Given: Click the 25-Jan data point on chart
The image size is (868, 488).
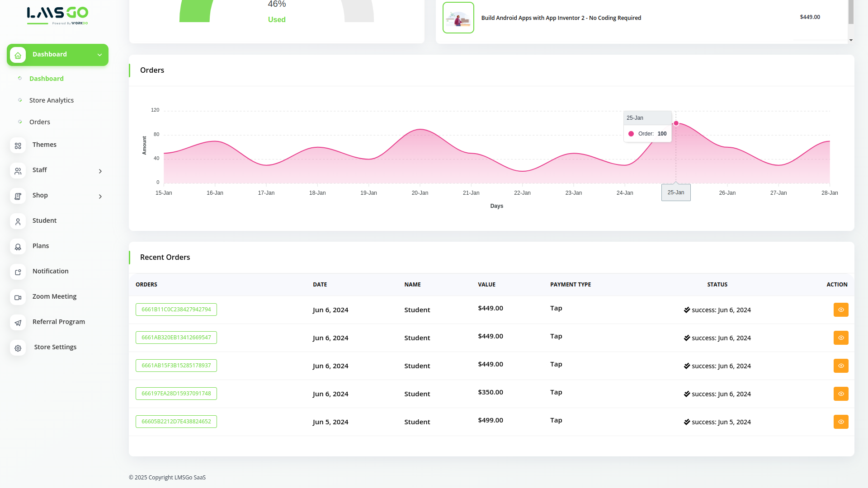Looking at the screenshot, I should (676, 123).
